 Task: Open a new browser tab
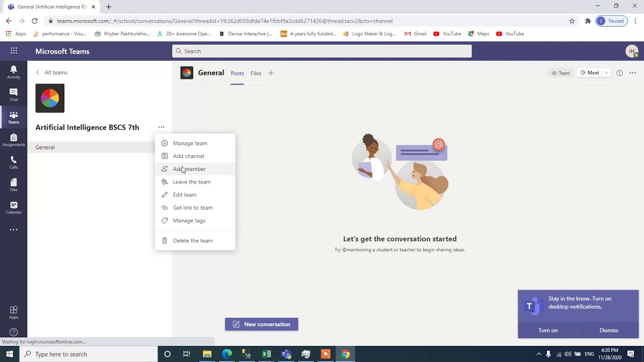click(x=108, y=7)
